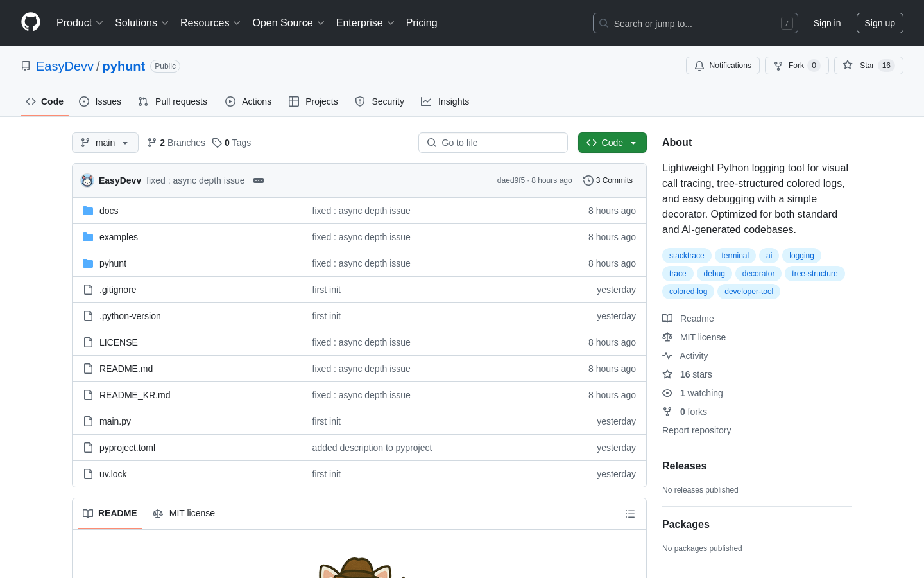
Task: Click the Pricing link
Action: (x=422, y=23)
